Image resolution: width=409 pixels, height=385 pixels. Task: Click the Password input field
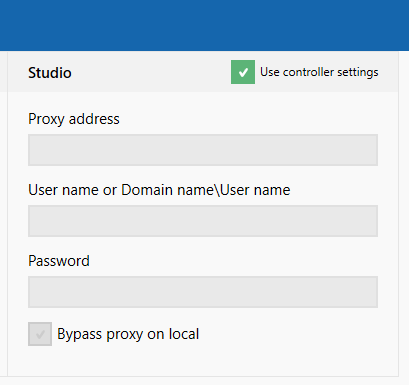[x=203, y=292]
